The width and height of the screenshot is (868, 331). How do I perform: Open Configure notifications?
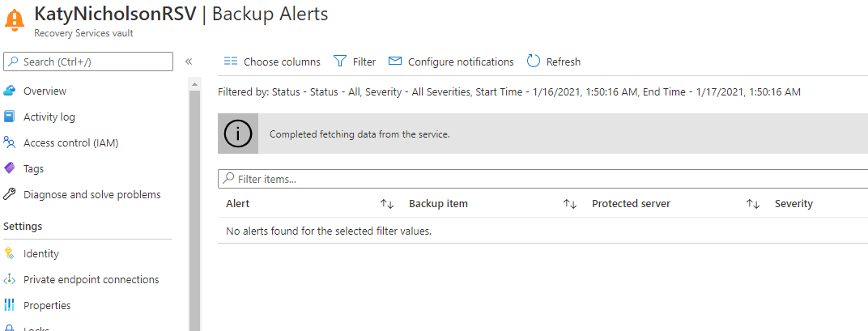coord(451,62)
